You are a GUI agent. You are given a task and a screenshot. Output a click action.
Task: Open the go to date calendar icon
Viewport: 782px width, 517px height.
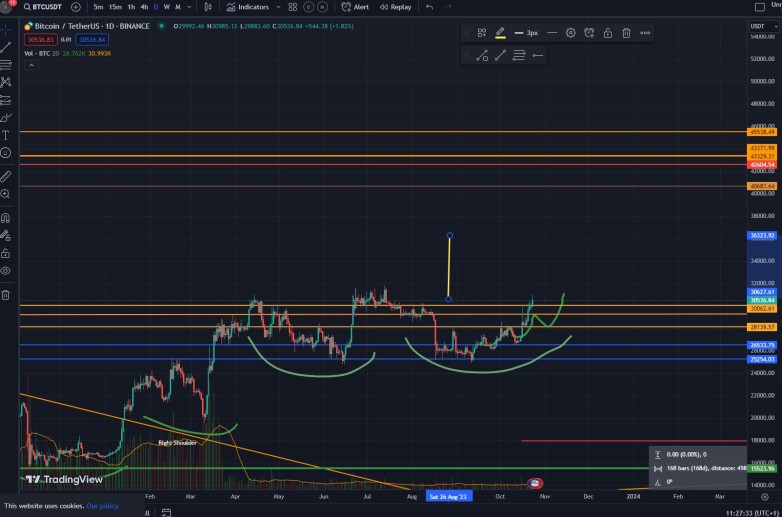(x=166, y=513)
